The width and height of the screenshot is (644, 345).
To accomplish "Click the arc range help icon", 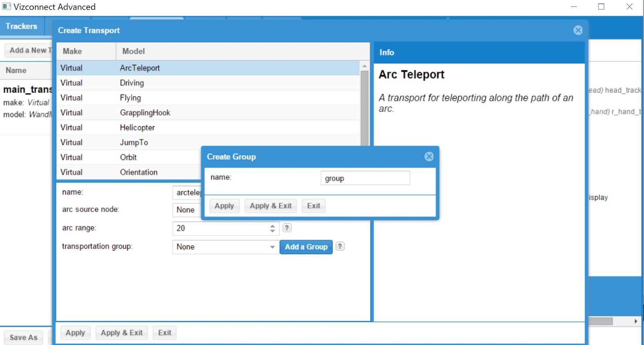I will [x=287, y=228].
